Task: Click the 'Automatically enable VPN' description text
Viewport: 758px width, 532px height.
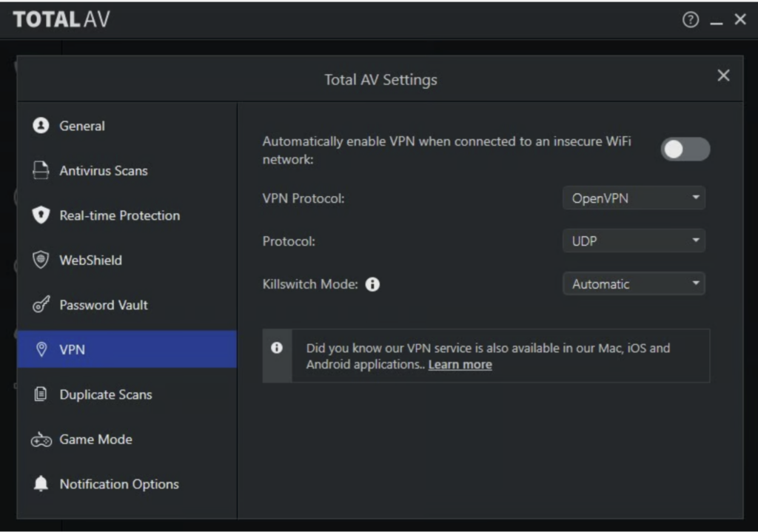Action: pyautogui.click(x=446, y=150)
